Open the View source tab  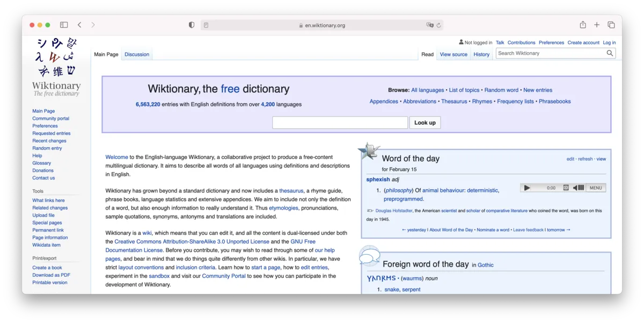coord(453,54)
